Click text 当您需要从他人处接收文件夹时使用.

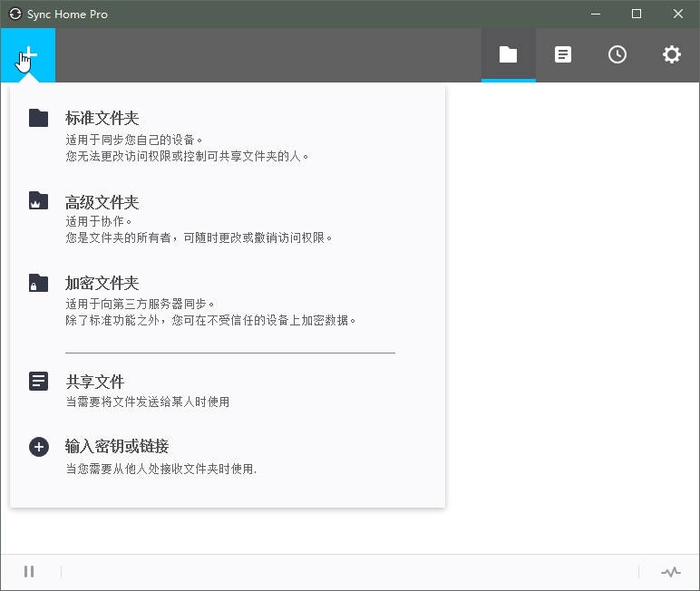point(160,469)
